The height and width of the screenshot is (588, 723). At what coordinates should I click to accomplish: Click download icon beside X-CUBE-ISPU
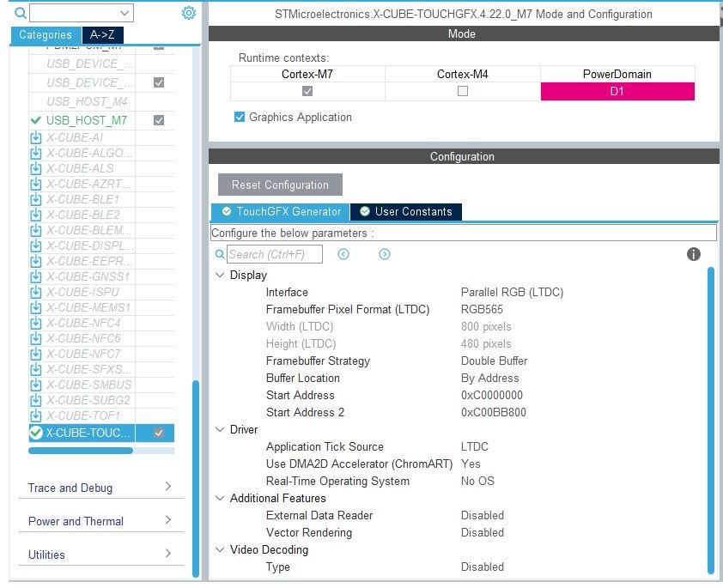coord(35,292)
